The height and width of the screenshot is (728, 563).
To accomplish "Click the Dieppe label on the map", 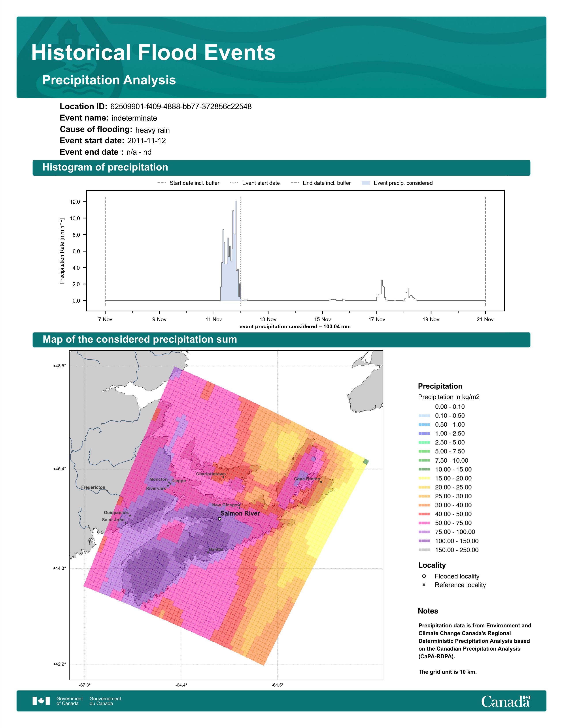I will click(x=178, y=481).
